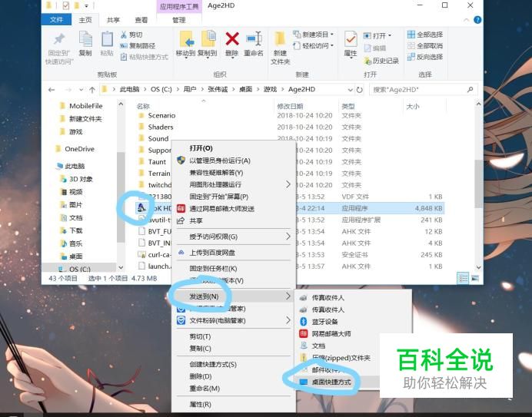Click the file list vertical scrollbar
Viewport: 532px width, 417px height.
click(x=478, y=185)
